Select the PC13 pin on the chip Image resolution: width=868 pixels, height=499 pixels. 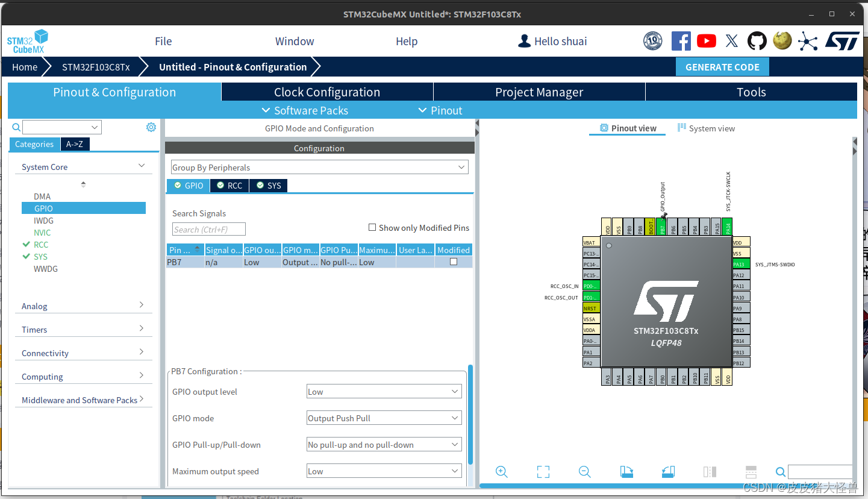coord(592,253)
